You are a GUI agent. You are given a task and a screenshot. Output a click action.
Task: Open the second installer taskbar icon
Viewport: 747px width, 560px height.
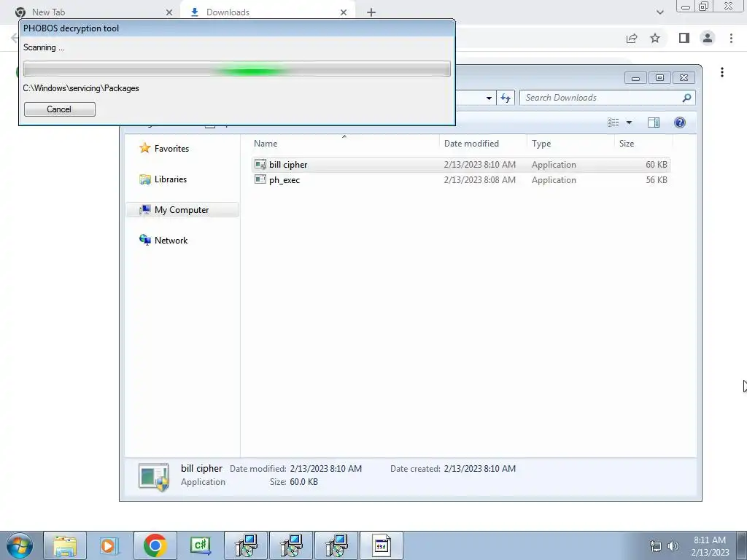click(290, 545)
